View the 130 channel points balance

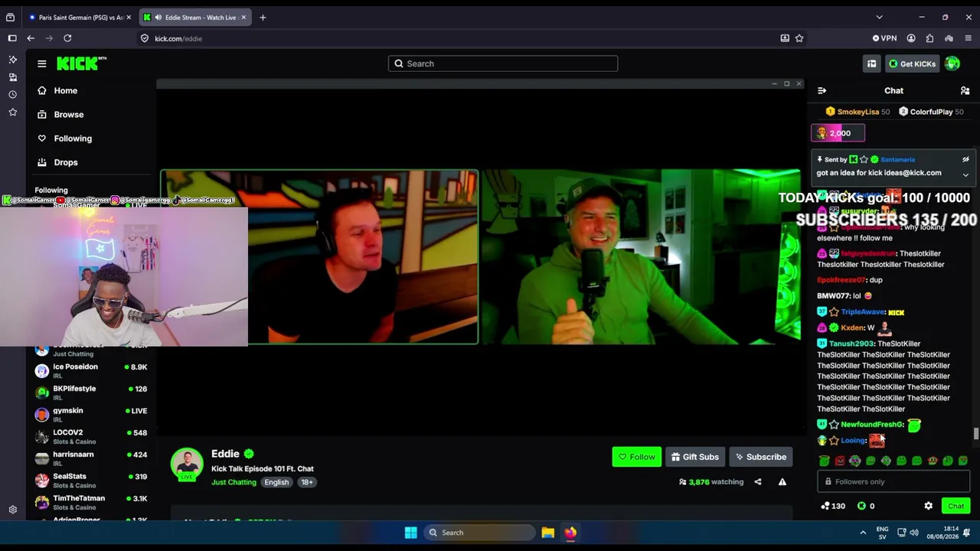[832, 506]
